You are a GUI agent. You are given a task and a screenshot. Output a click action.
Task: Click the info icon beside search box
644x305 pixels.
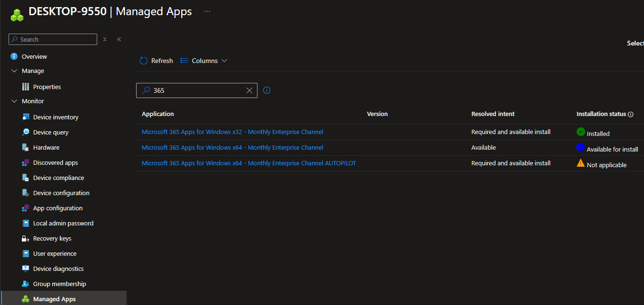[267, 90]
